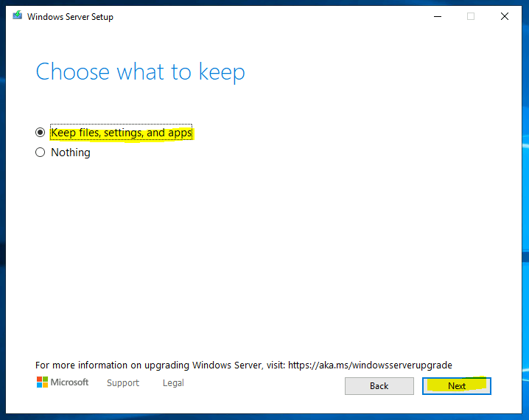The image size is (529, 420).
Task: Click the aka.ms/windowsserverupgrade URL text
Action: 370,365
